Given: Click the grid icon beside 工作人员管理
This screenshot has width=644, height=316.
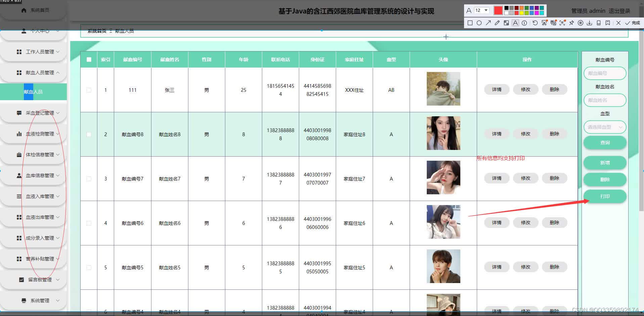Looking at the screenshot, I should point(19,52).
